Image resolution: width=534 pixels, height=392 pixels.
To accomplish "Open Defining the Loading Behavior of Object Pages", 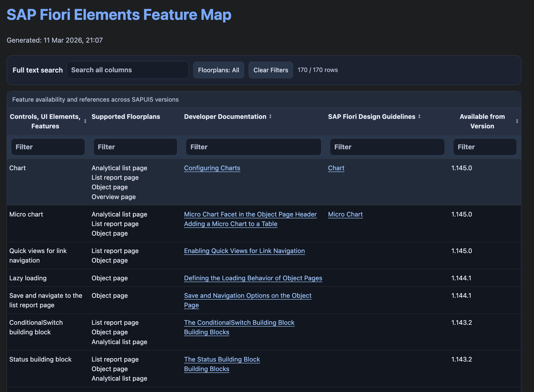I will 253,278.
